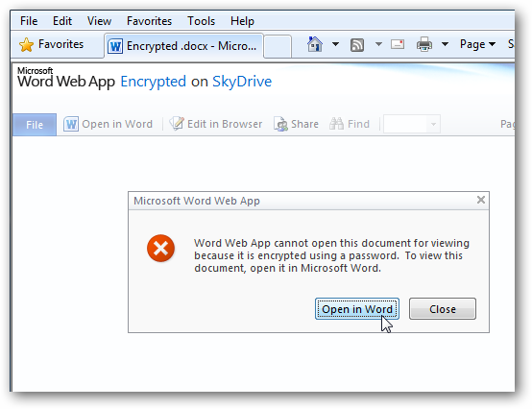The image size is (532, 409).
Task: Open the View menu
Action: [99, 21]
